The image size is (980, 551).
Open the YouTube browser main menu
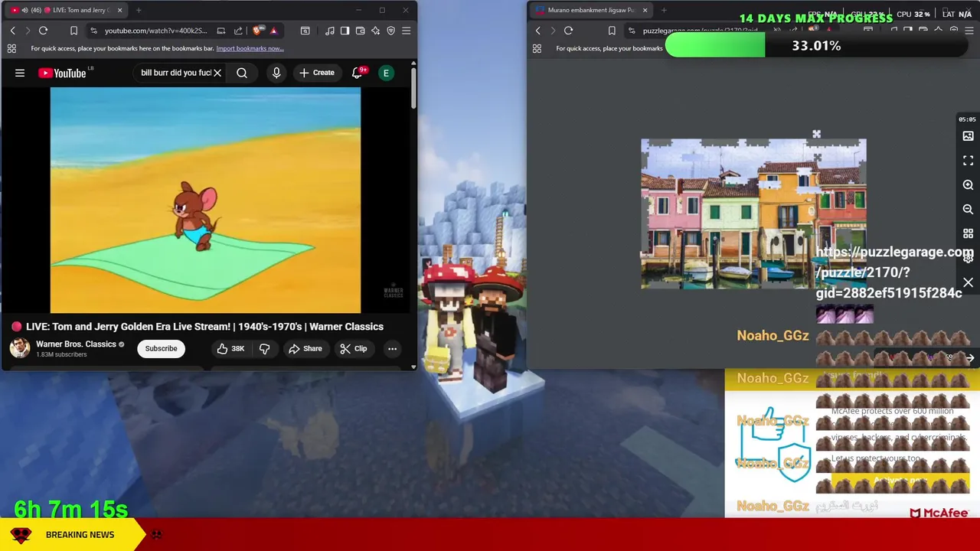tap(406, 31)
